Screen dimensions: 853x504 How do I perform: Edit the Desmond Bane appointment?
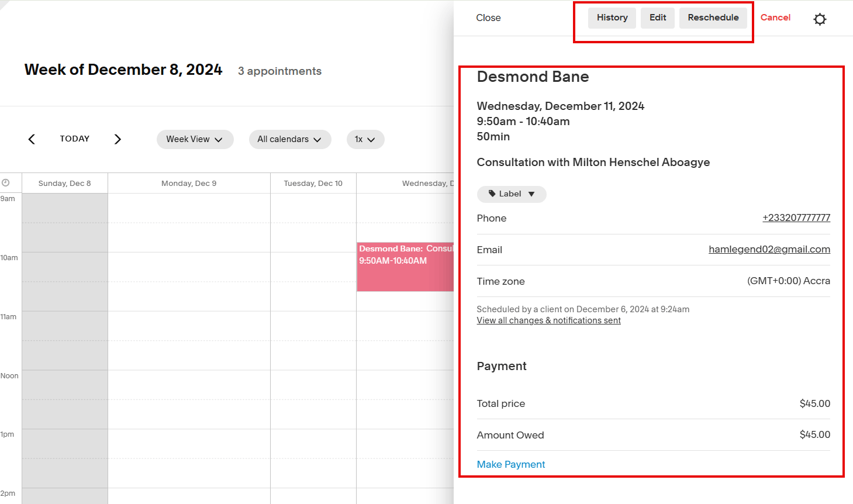(x=657, y=18)
